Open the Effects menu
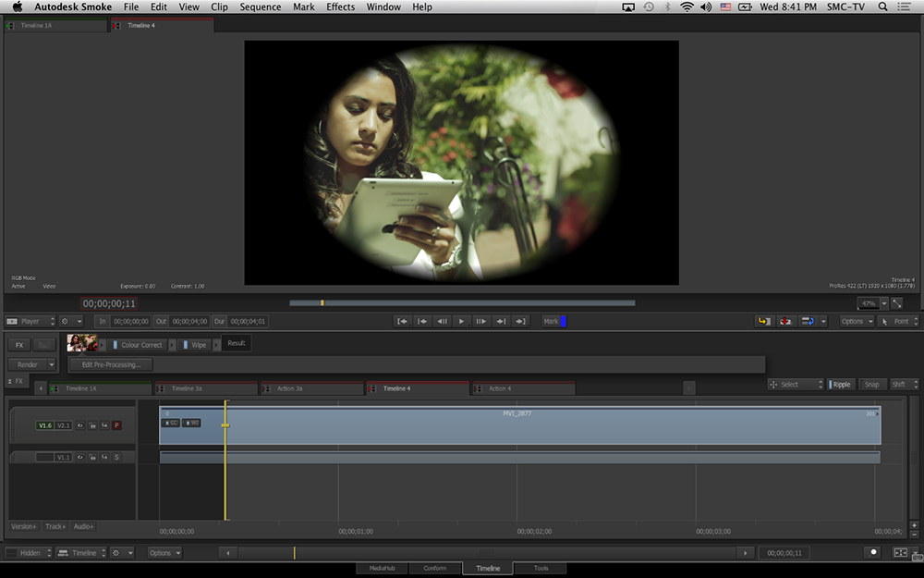Viewport: 924px width, 578px height. [340, 6]
